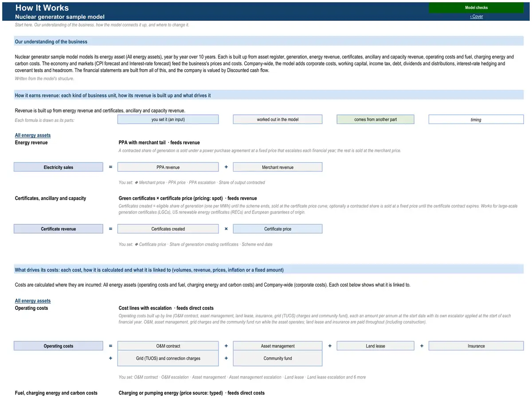
Task: Select the Certificate revenue box
Action: (59, 229)
